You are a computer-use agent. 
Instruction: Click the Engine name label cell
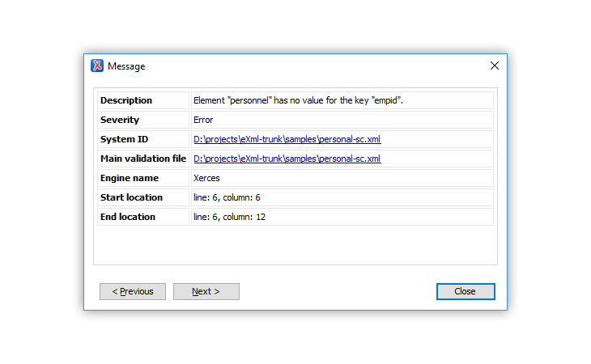click(x=143, y=178)
